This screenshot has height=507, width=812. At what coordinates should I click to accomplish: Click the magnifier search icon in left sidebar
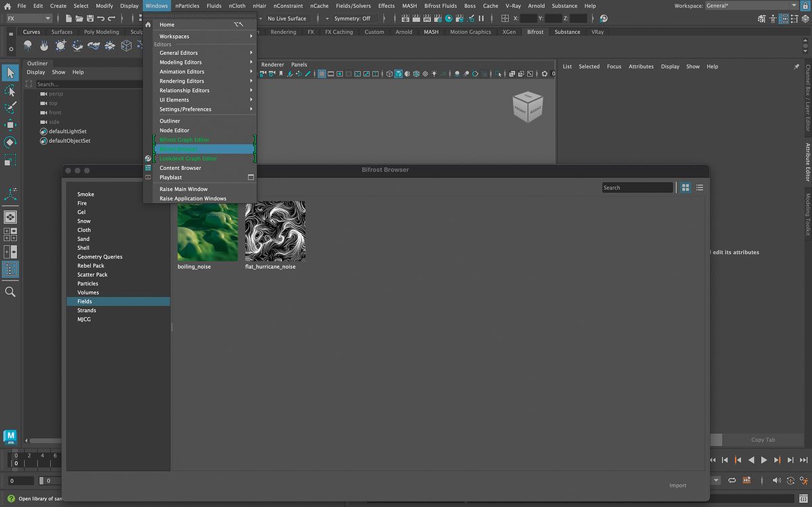point(10,292)
